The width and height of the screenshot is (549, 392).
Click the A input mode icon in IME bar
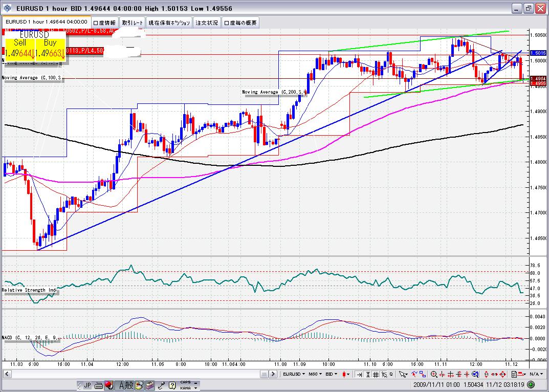121,386
